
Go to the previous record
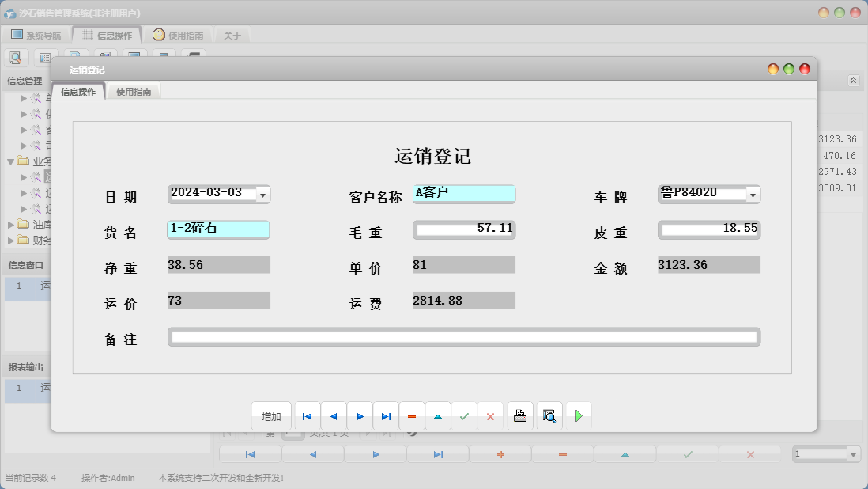pos(333,415)
